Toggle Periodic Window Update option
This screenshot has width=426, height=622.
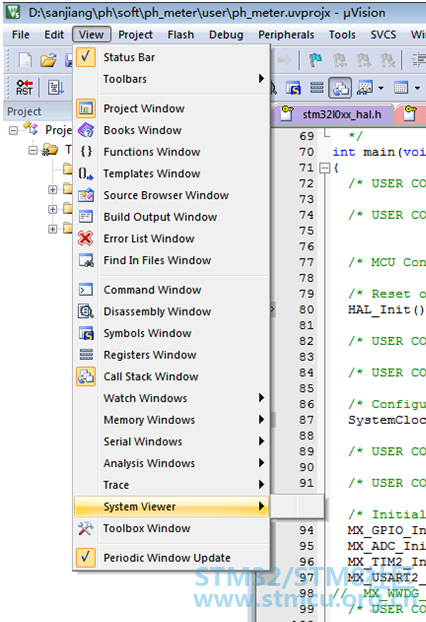[172, 558]
